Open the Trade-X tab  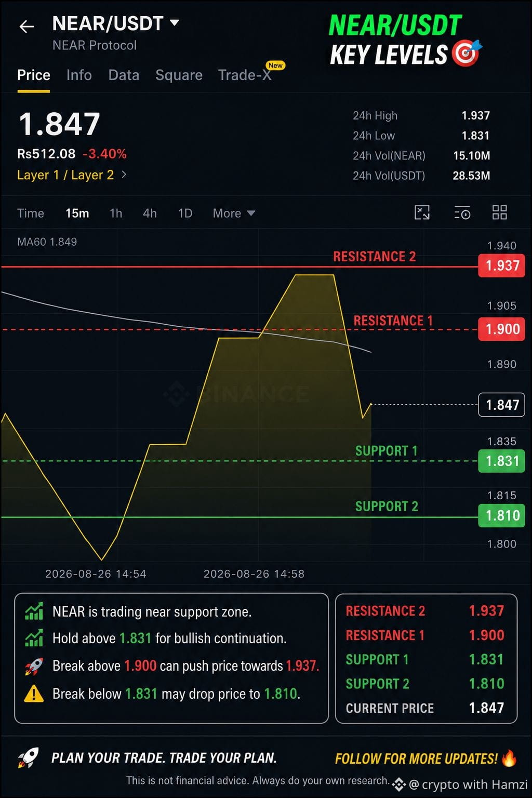[x=245, y=75]
